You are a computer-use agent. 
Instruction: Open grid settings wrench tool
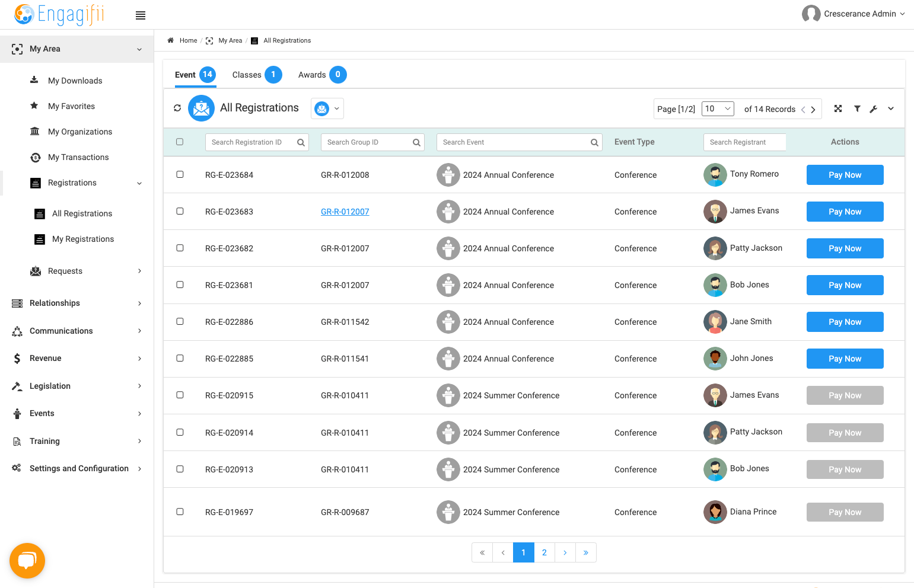tap(874, 109)
